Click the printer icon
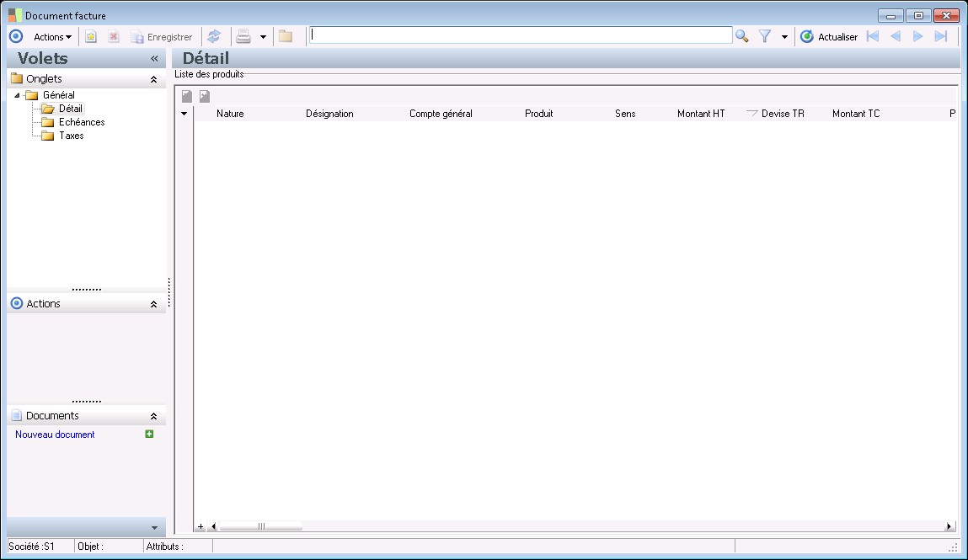Image resolution: width=968 pixels, height=560 pixels. (x=243, y=36)
